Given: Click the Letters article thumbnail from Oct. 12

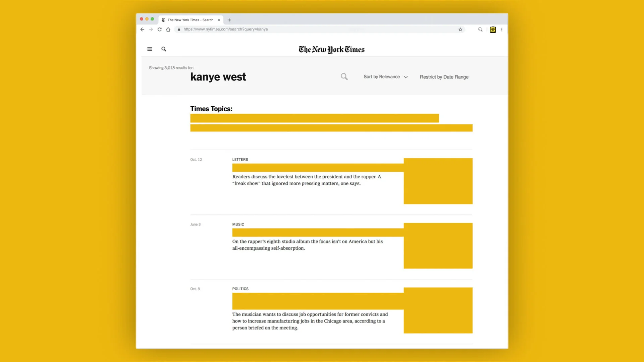Looking at the screenshot, I should tap(438, 181).
